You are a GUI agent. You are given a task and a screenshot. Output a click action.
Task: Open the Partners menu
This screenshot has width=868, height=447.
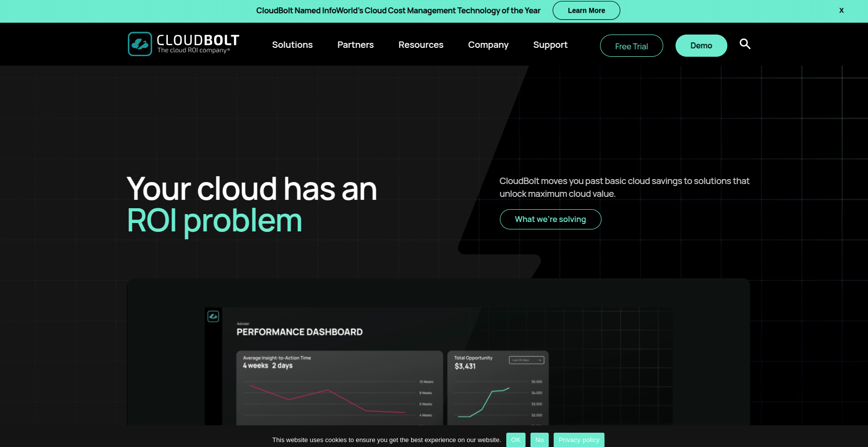pos(355,45)
